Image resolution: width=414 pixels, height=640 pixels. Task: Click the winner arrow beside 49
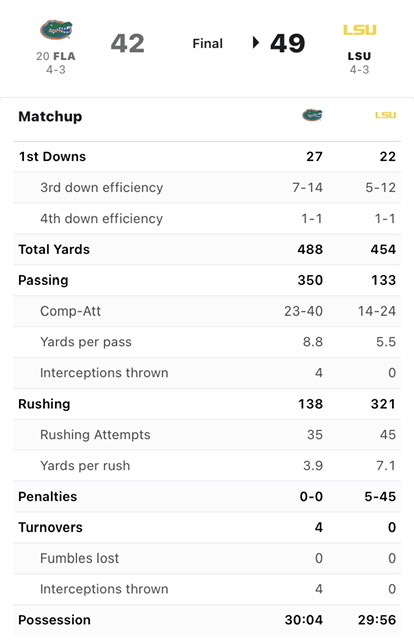pyautogui.click(x=256, y=42)
